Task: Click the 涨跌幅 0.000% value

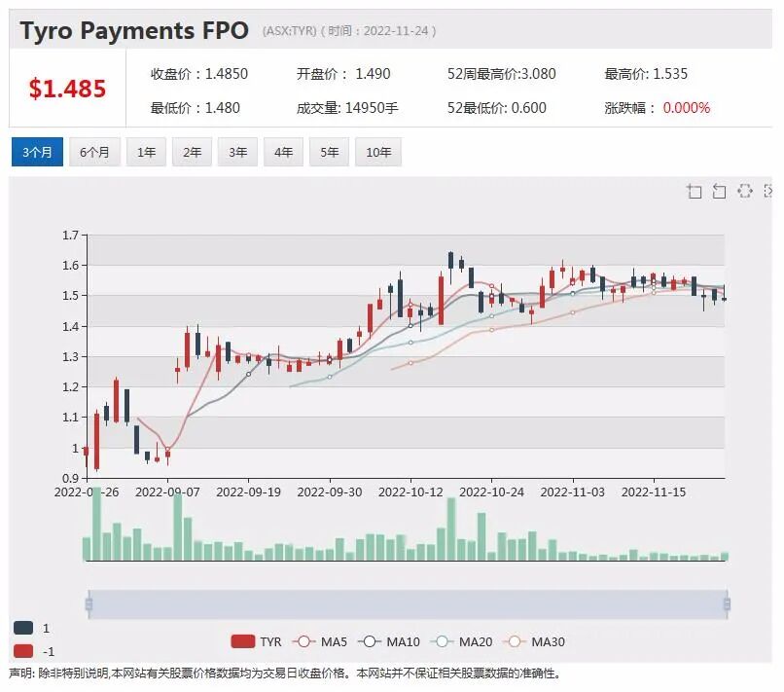Action: click(x=657, y=108)
